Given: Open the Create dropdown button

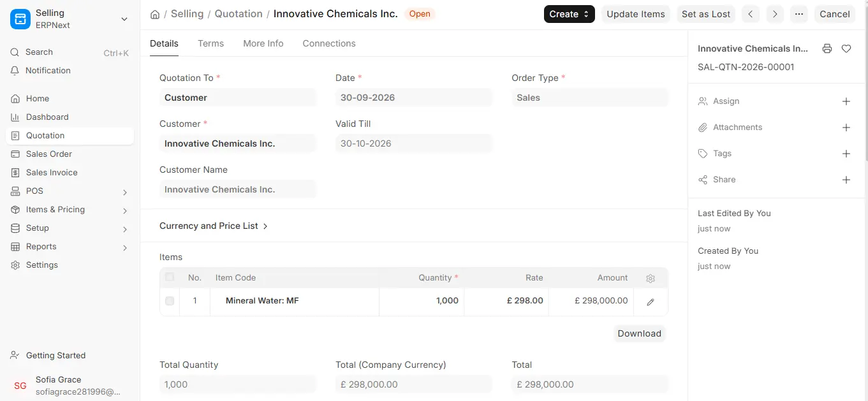Looking at the screenshot, I should (570, 14).
